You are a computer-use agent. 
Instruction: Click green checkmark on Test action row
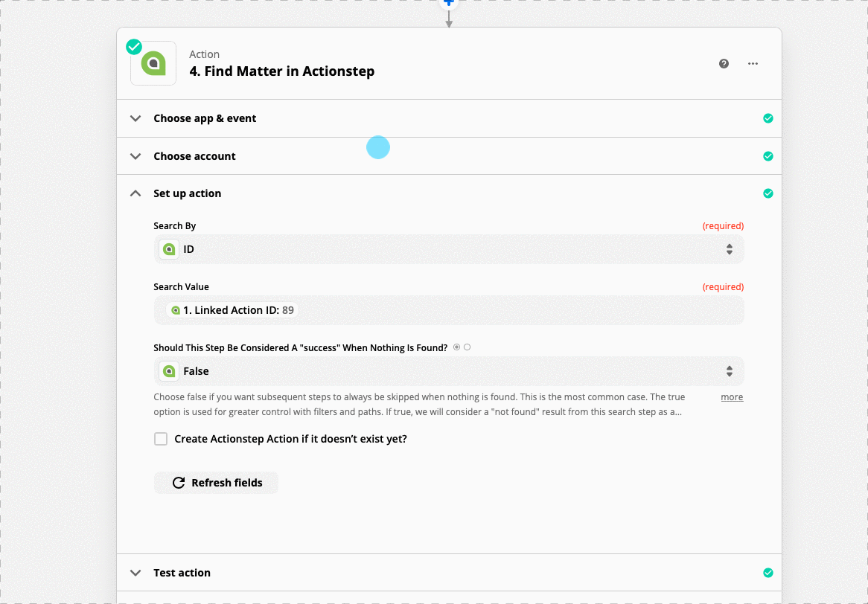[768, 573]
